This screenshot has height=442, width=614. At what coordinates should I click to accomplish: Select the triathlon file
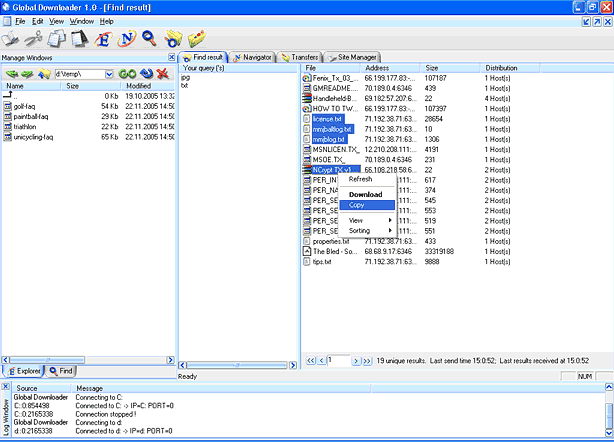25,127
